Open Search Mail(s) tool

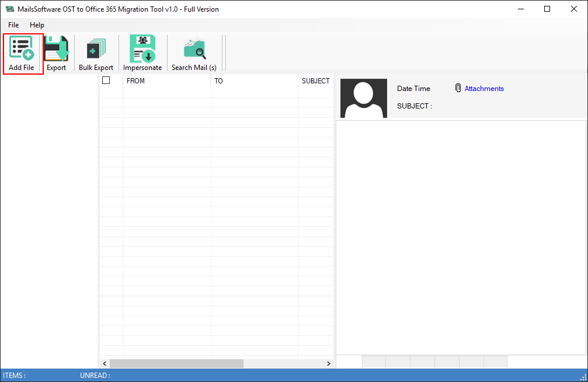point(194,50)
